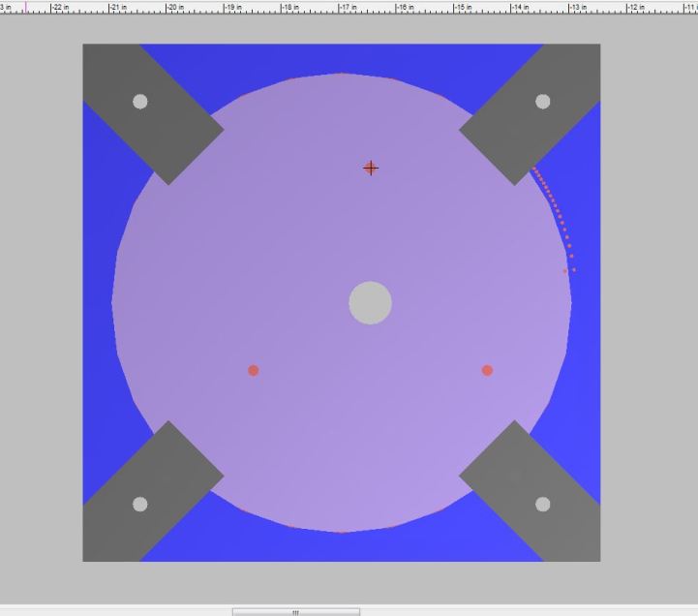Click the -22 in ruler mark
This screenshot has width=698, height=616.
(x=60, y=8)
